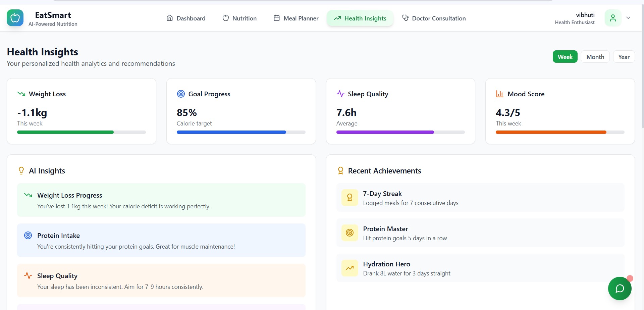Click the apple icon beside Nutrition
The width and height of the screenshot is (644, 310).
click(x=226, y=18)
